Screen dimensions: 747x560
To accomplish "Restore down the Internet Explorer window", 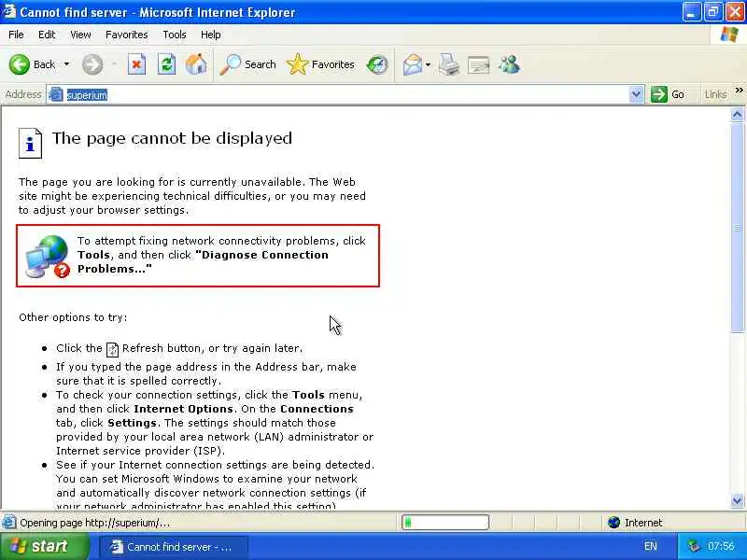I will pos(713,12).
